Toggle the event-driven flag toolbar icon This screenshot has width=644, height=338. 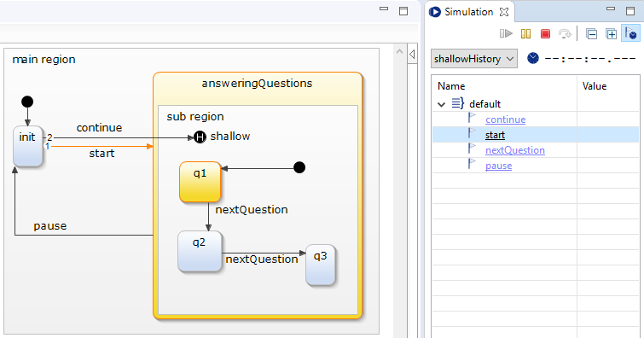pos(630,33)
